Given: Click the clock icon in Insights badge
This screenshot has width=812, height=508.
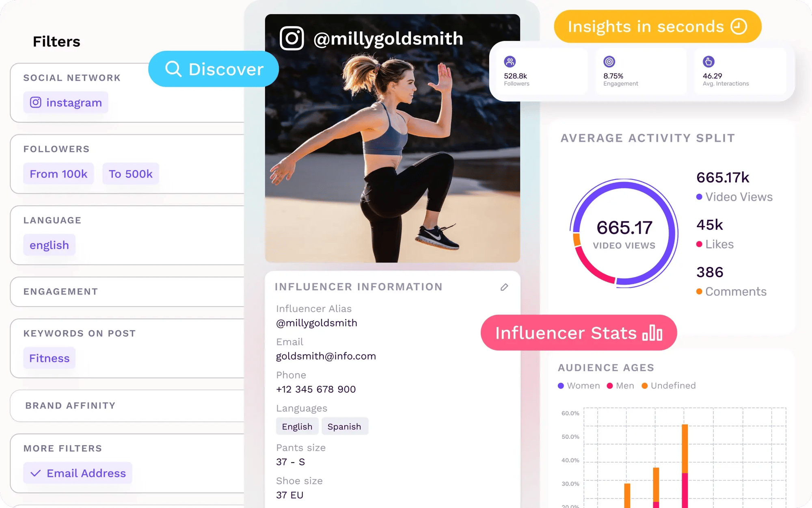Looking at the screenshot, I should click(x=739, y=26).
